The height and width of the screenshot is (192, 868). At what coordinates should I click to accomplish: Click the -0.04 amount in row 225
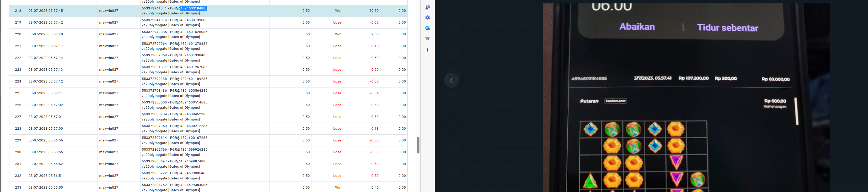[374, 93]
